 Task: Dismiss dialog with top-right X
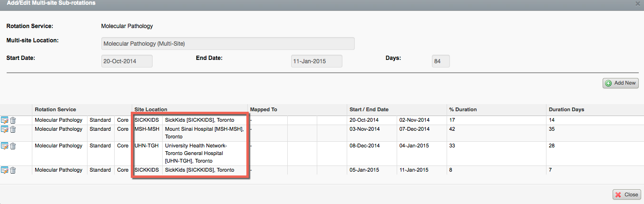coord(637,3)
